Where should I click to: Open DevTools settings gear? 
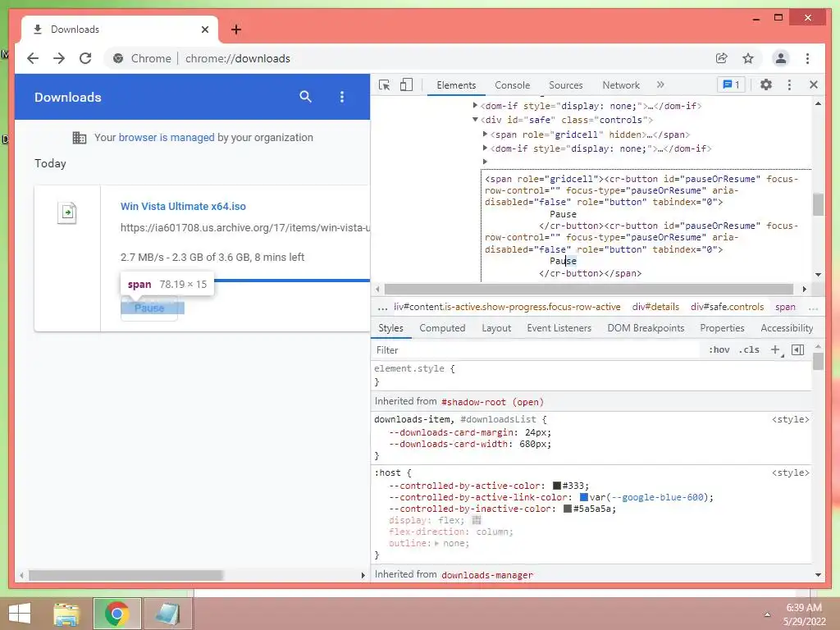click(x=766, y=84)
